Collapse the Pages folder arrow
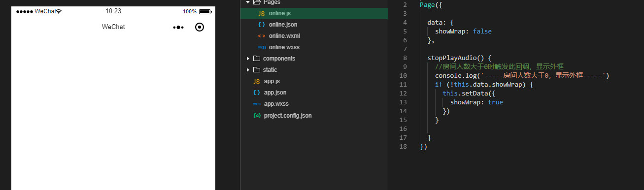The height and width of the screenshot is (190, 644). [248, 2]
